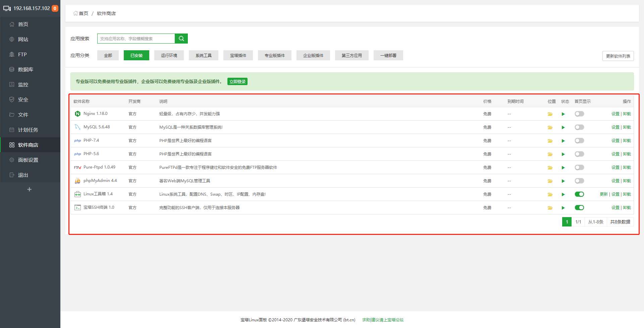Click page 1 pagination button

point(567,222)
